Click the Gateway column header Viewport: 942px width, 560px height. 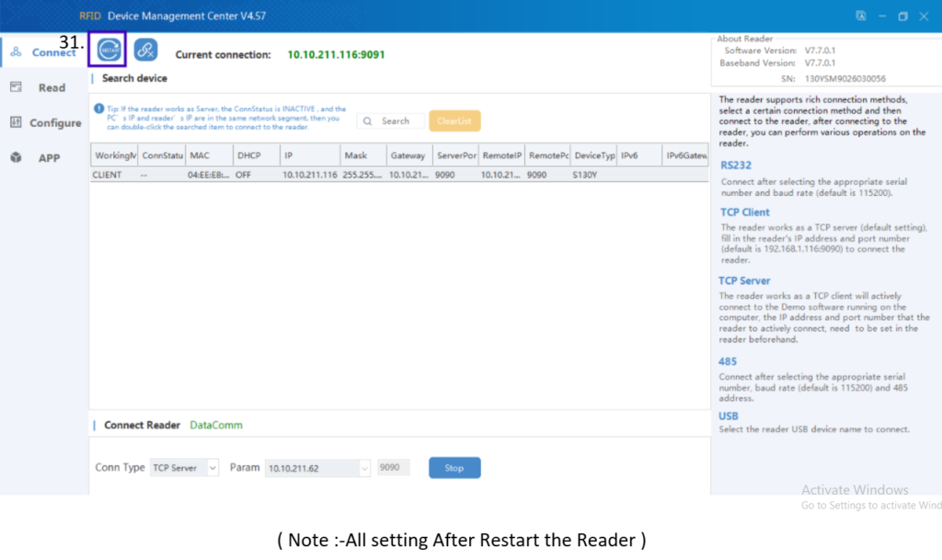409,155
